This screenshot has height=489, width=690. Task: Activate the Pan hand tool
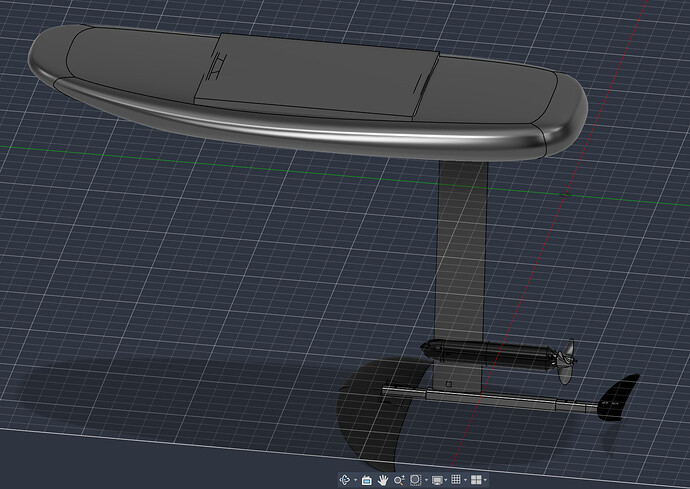point(383,480)
